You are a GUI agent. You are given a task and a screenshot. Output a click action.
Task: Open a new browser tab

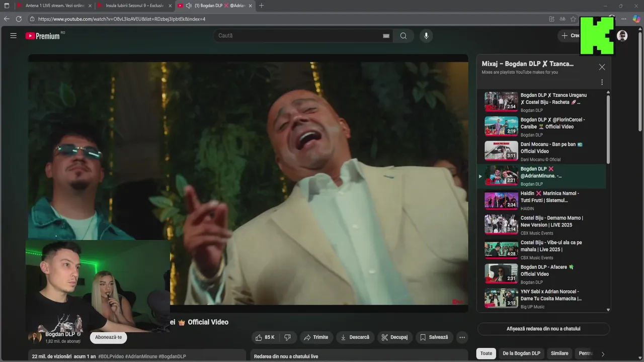pyautogui.click(x=261, y=6)
